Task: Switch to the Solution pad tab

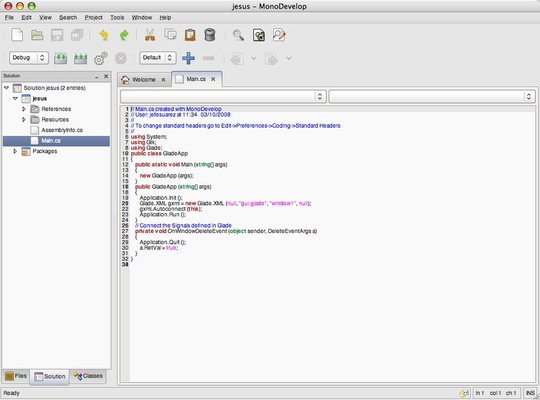Action: (x=50, y=377)
